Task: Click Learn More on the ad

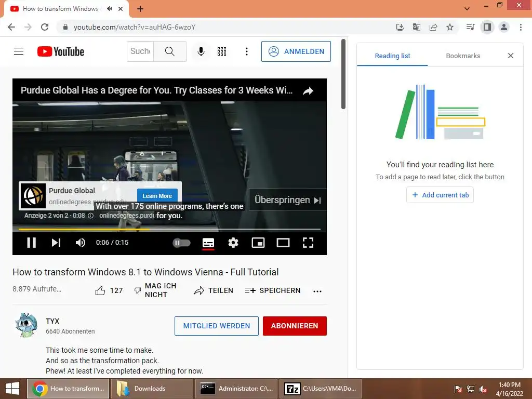Action: click(x=157, y=196)
